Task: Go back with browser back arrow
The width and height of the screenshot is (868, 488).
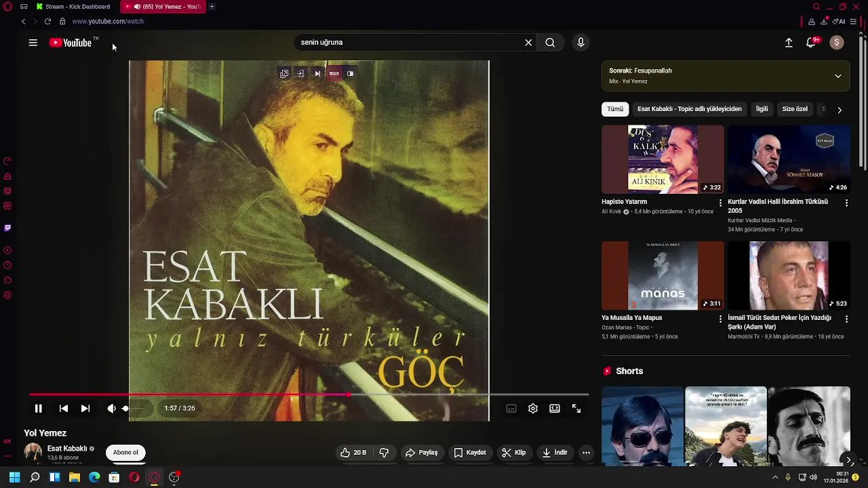Action: coord(23,22)
